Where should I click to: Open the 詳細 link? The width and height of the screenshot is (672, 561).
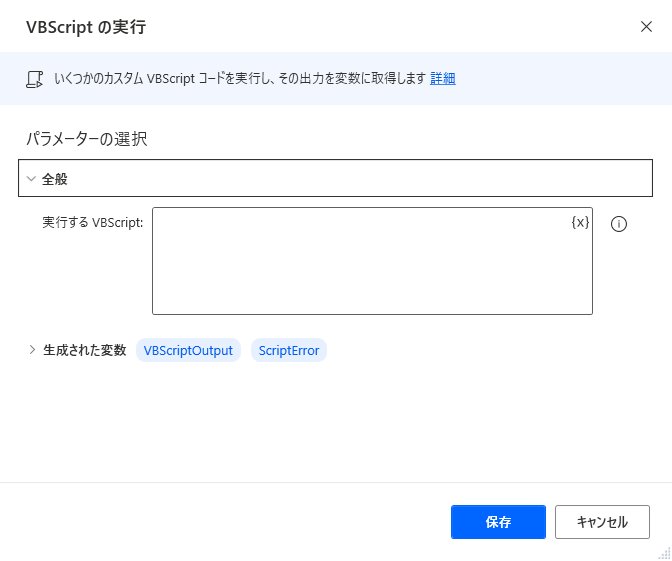point(443,78)
